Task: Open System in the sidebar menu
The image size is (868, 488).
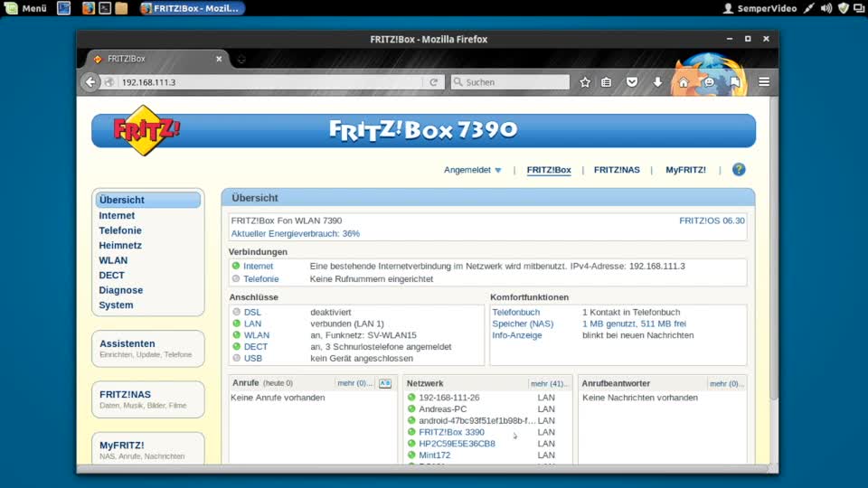Action: click(116, 305)
